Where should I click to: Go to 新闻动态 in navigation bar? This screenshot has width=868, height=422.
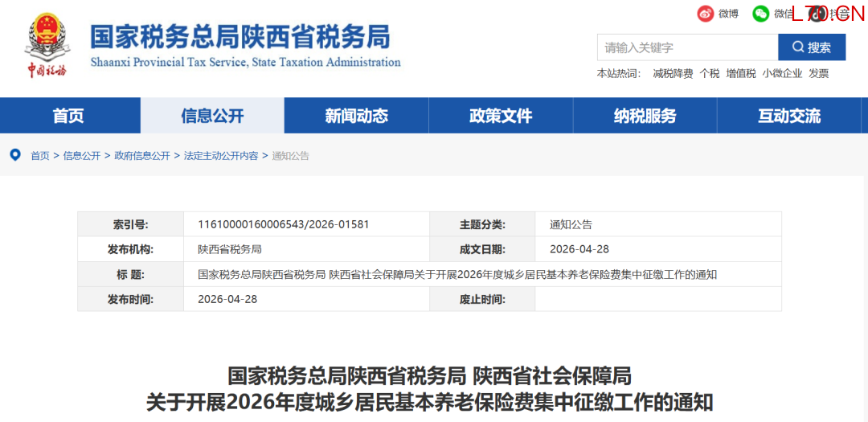[x=356, y=116]
